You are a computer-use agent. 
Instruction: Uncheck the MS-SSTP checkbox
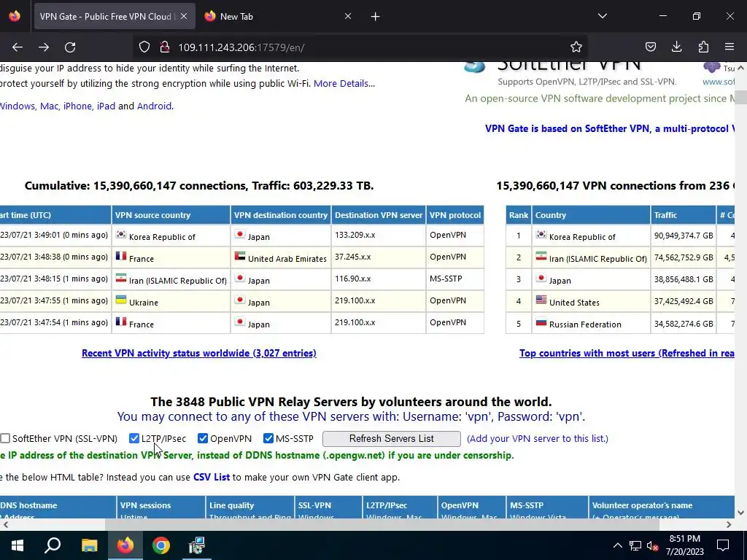[268, 438]
